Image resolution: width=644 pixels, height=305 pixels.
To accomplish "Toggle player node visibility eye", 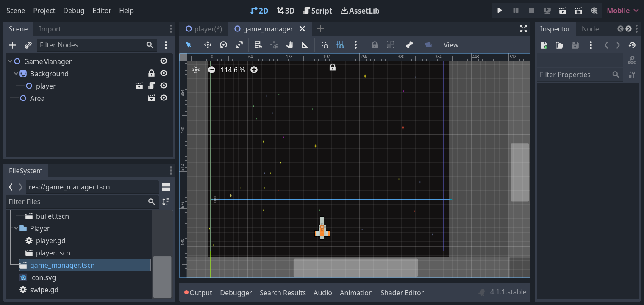I will click(164, 86).
